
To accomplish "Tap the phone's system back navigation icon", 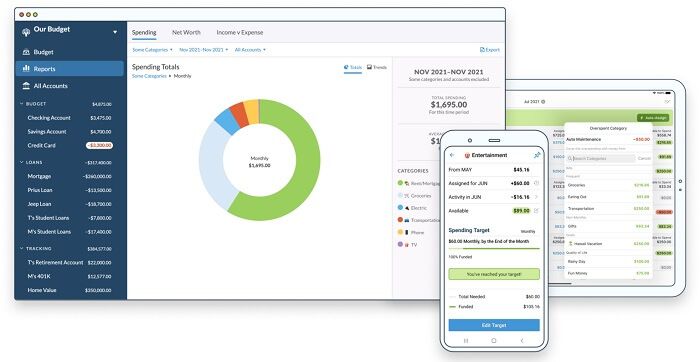I will [522, 341].
